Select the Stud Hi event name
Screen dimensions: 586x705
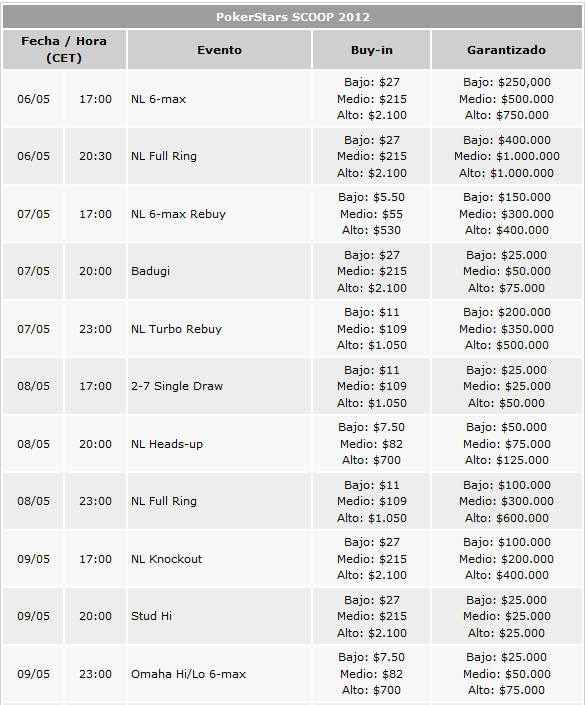(151, 616)
